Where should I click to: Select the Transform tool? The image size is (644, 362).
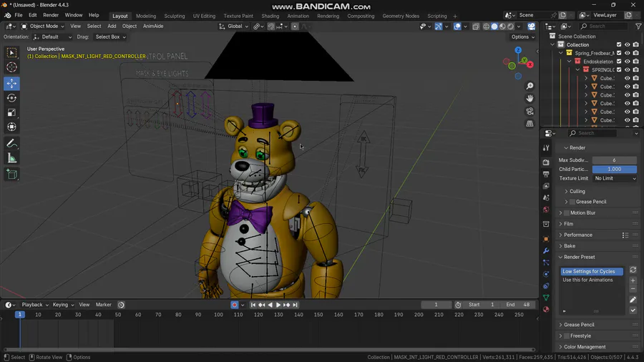pos(11,127)
